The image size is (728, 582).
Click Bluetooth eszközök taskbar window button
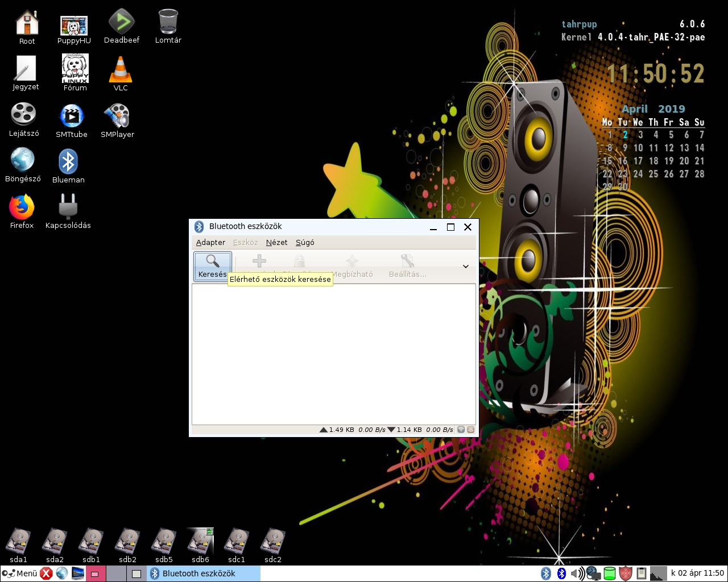coord(204,573)
